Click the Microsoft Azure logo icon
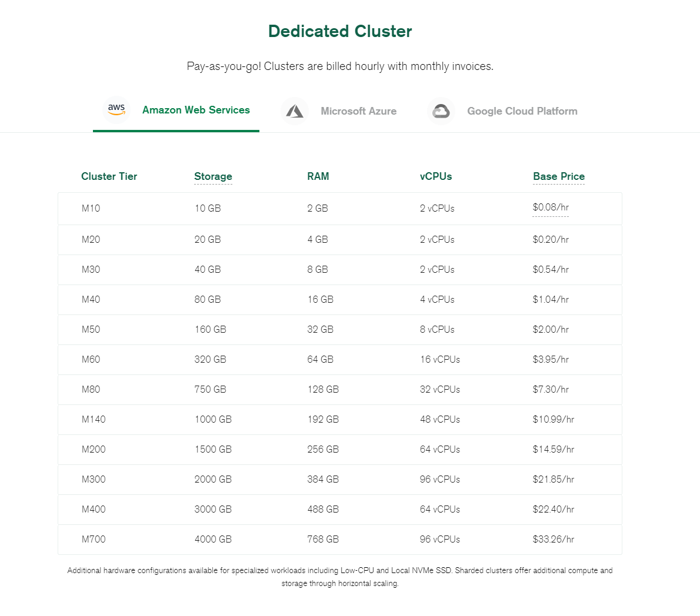This screenshot has height=616, width=700. pyautogui.click(x=295, y=111)
